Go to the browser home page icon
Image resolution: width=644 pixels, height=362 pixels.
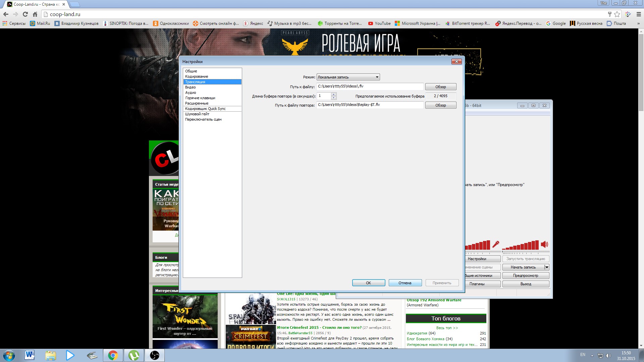pos(35,14)
